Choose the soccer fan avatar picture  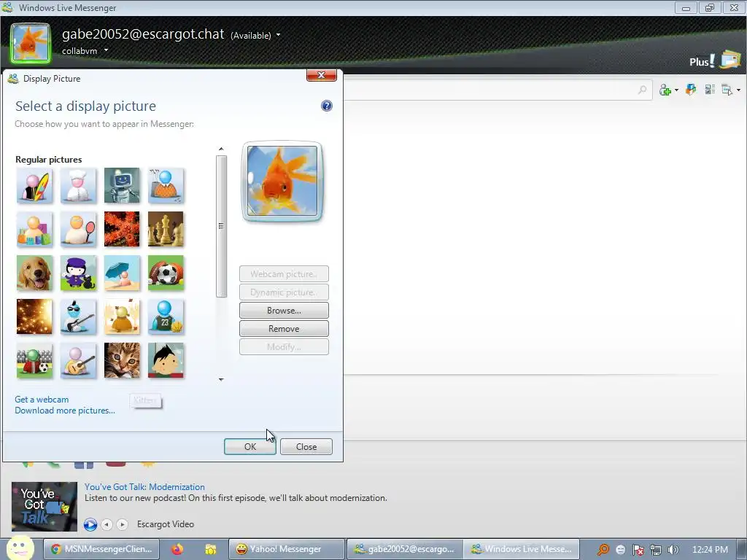pyautogui.click(x=35, y=360)
